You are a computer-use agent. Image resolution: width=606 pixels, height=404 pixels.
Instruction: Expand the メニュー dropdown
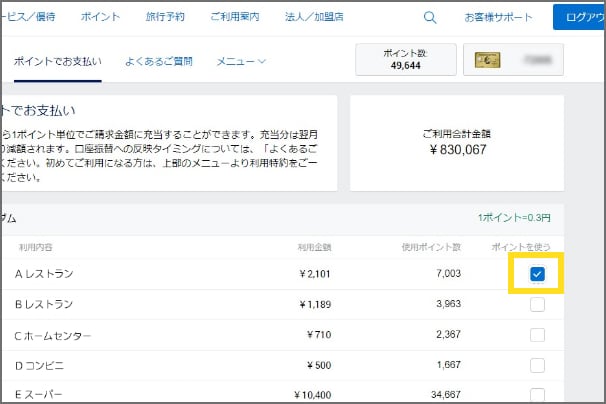[x=241, y=61]
